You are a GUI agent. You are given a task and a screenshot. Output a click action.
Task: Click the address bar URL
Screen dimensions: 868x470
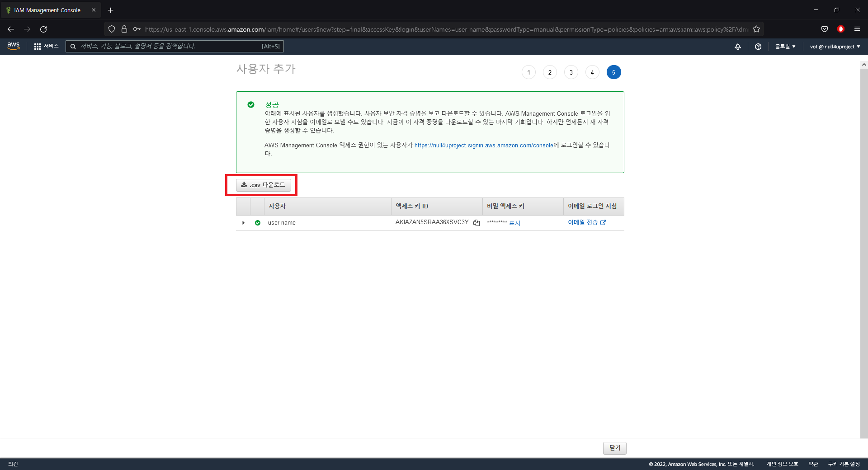[x=446, y=29]
